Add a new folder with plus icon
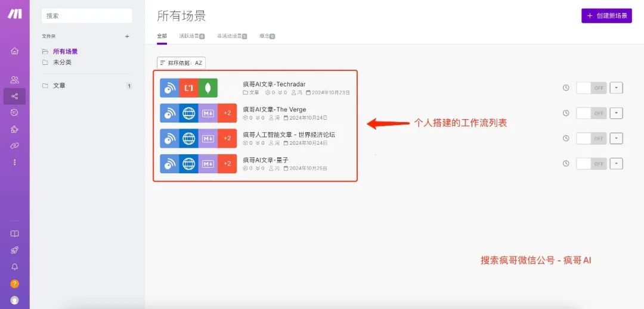 pyautogui.click(x=127, y=36)
